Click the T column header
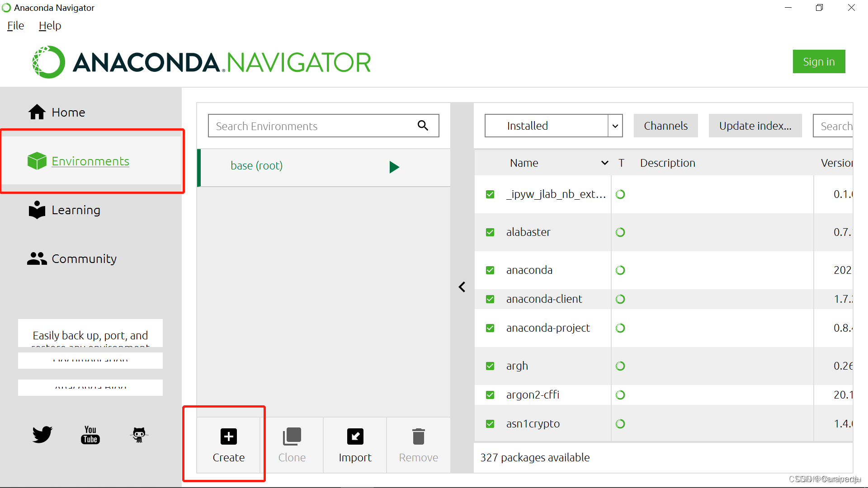 pyautogui.click(x=621, y=163)
